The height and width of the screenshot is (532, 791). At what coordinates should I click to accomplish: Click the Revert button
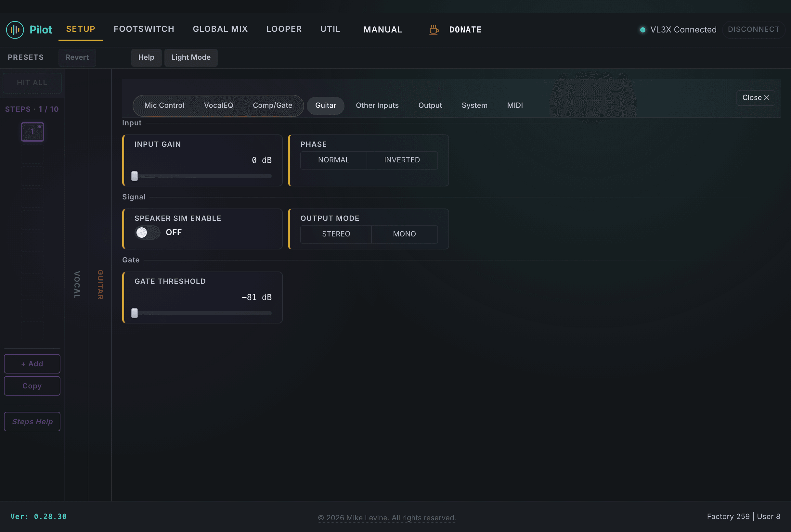click(x=77, y=57)
